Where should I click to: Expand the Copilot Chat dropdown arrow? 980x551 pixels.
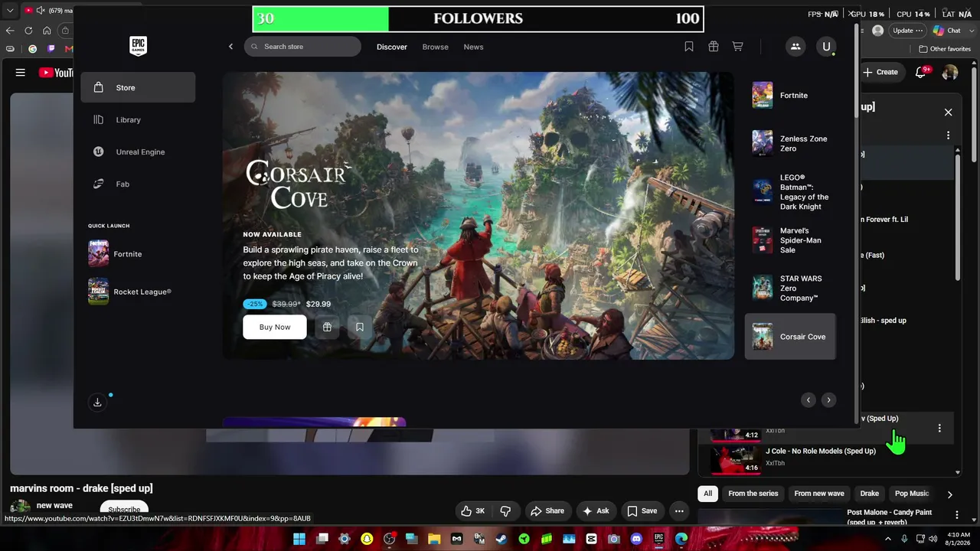point(972,31)
